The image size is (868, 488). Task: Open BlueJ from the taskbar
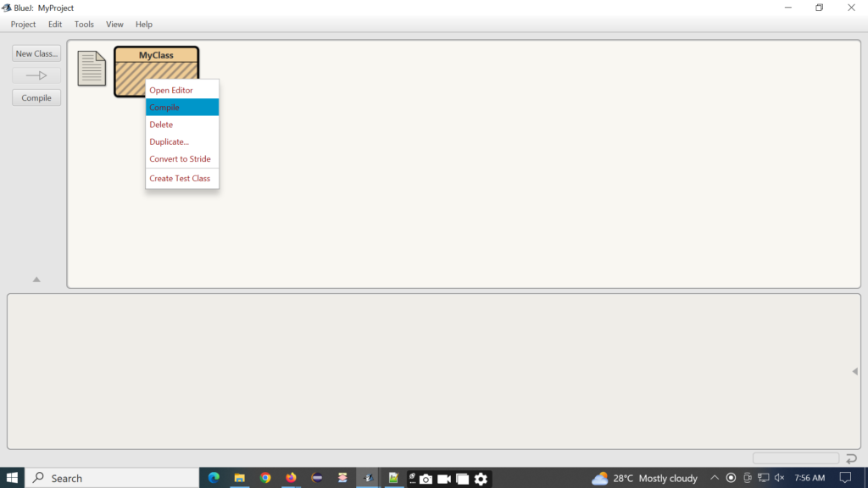point(368,478)
